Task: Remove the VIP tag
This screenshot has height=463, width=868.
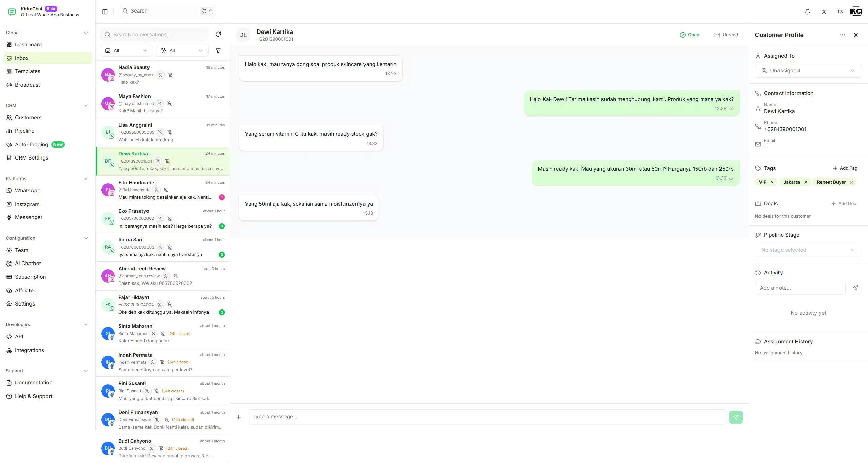Action: coord(773,182)
